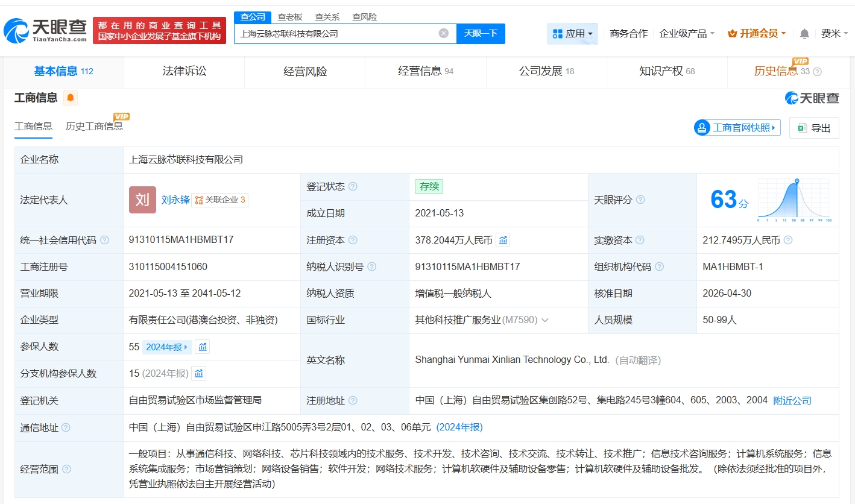
Task: View the 知识产权 tab
Action: 667,71
